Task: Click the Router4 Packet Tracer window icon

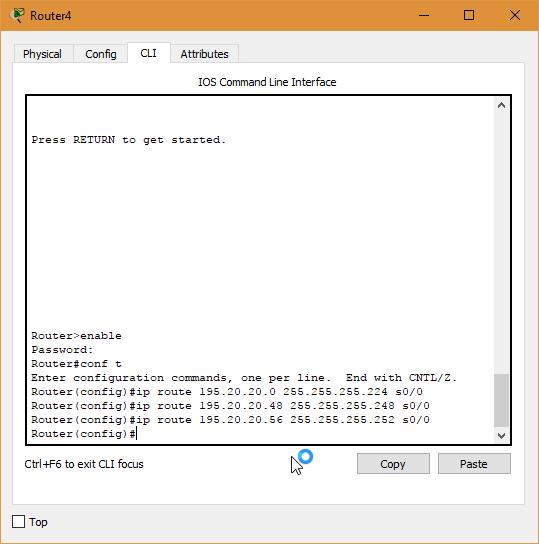Action: (x=17, y=16)
